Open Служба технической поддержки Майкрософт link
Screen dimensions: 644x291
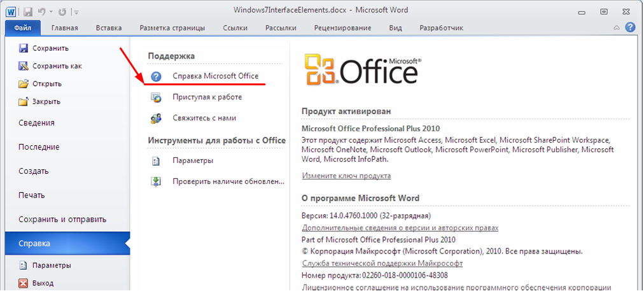[x=382, y=264]
